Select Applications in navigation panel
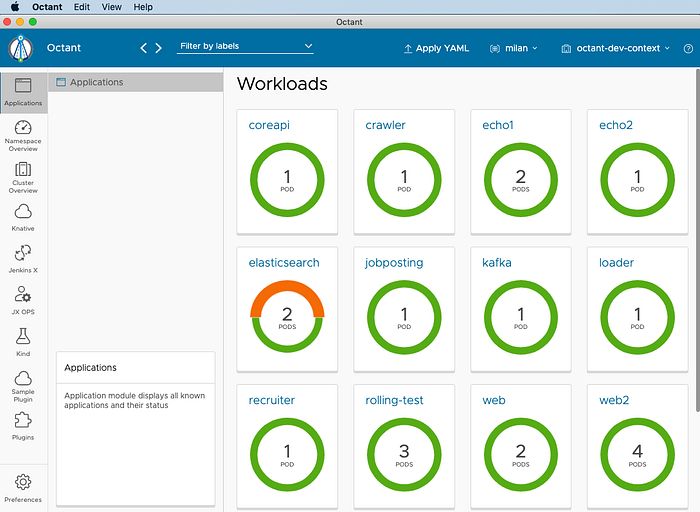The image size is (700, 512). pyautogui.click(x=135, y=82)
